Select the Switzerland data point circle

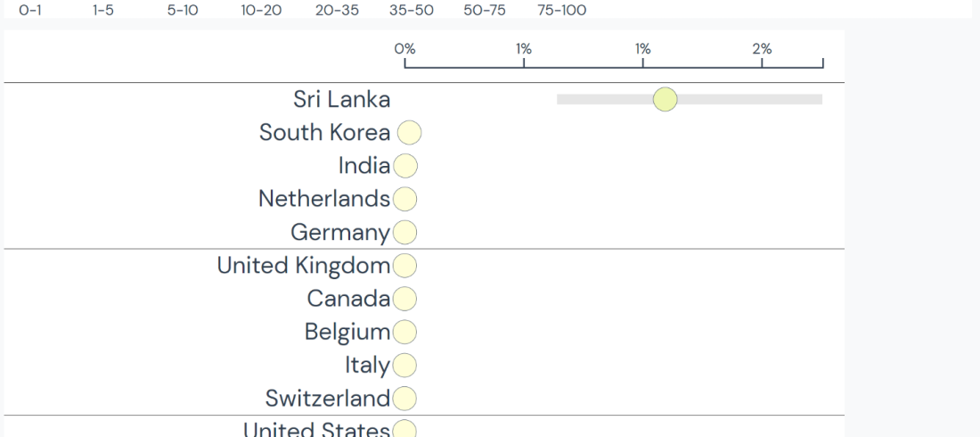(x=404, y=398)
